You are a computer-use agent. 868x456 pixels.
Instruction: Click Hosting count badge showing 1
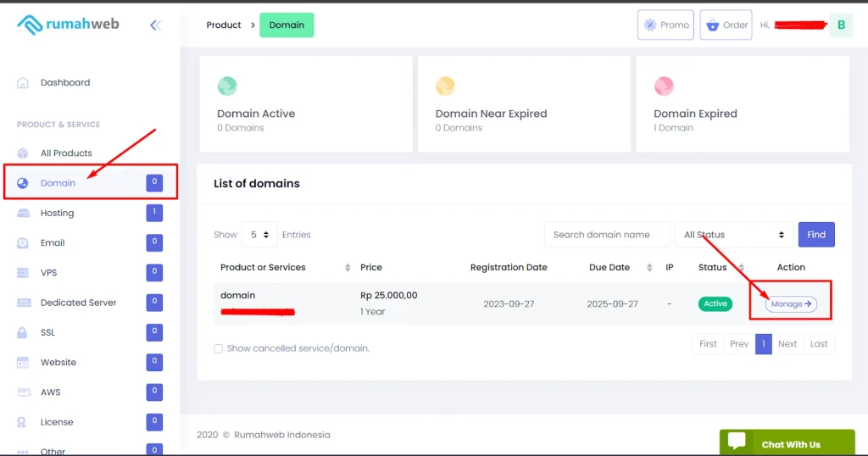(x=154, y=213)
